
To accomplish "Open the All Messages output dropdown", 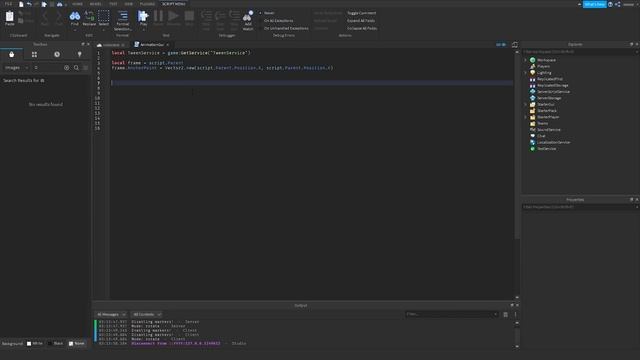I will coord(111,314).
